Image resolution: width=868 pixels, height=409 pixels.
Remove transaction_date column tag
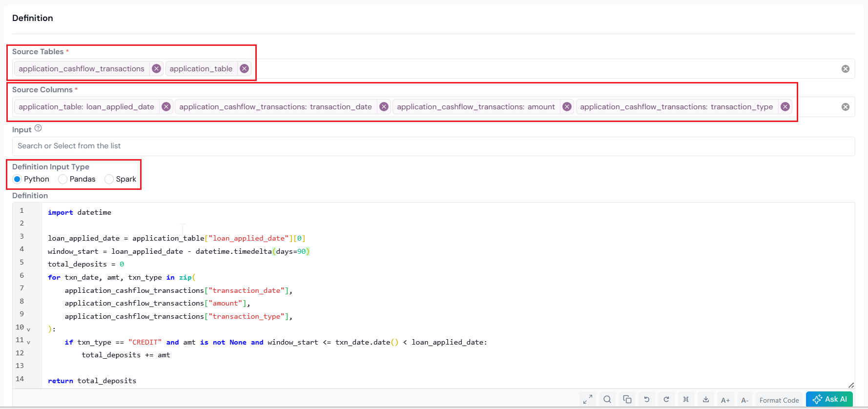(x=384, y=107)
